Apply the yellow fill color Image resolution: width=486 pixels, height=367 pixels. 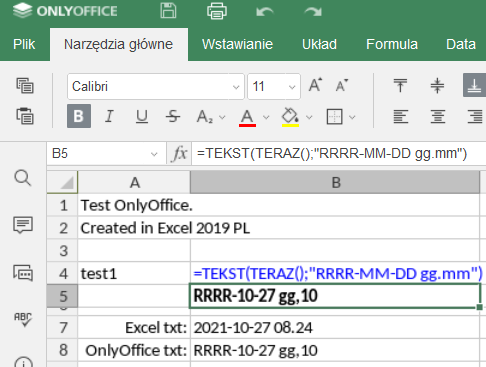(x=290, y=117)
